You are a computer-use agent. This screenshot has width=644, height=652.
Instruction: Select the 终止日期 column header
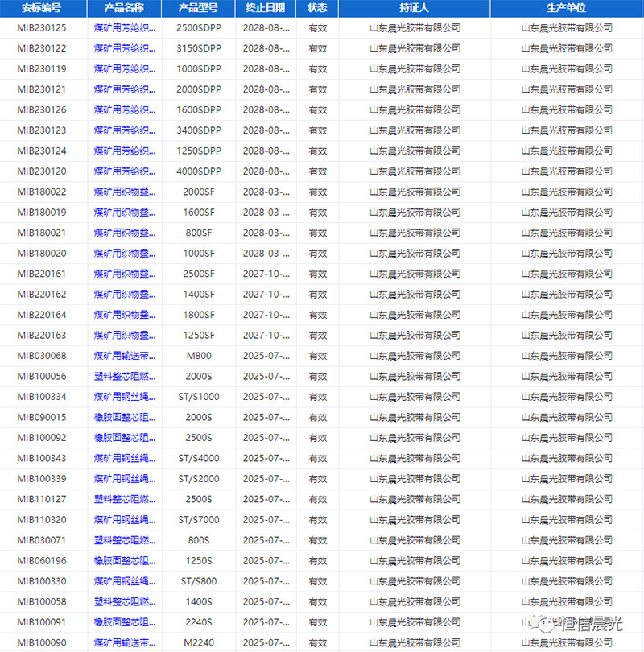(265, 8)
